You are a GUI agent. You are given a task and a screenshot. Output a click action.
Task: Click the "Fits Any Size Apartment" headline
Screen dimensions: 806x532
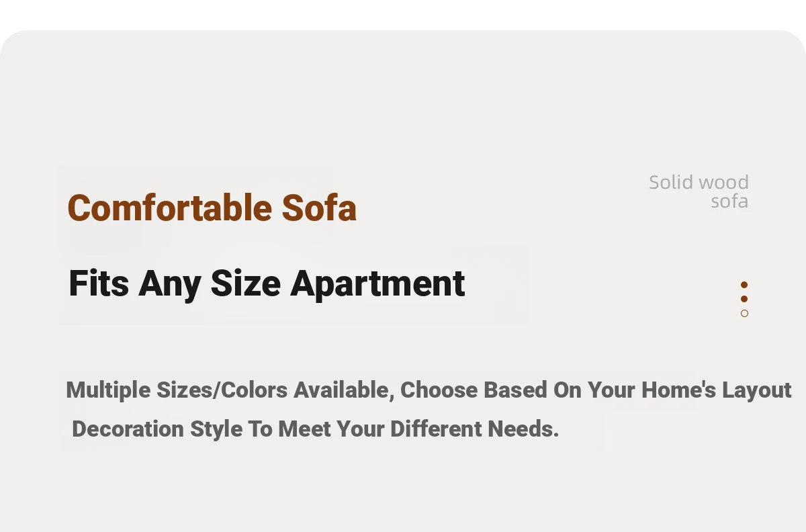click(267, 283)
